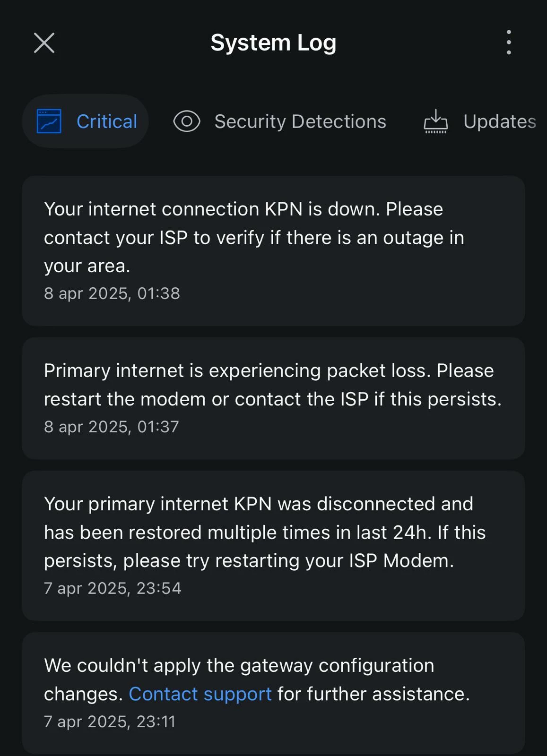Open the gateway configuration failure entry

273,693
